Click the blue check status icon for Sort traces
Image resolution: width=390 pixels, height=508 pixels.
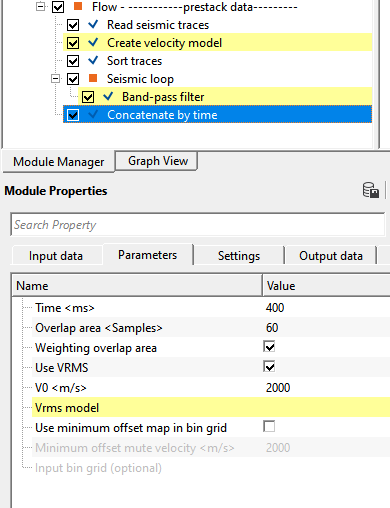[x=93, y=60]
